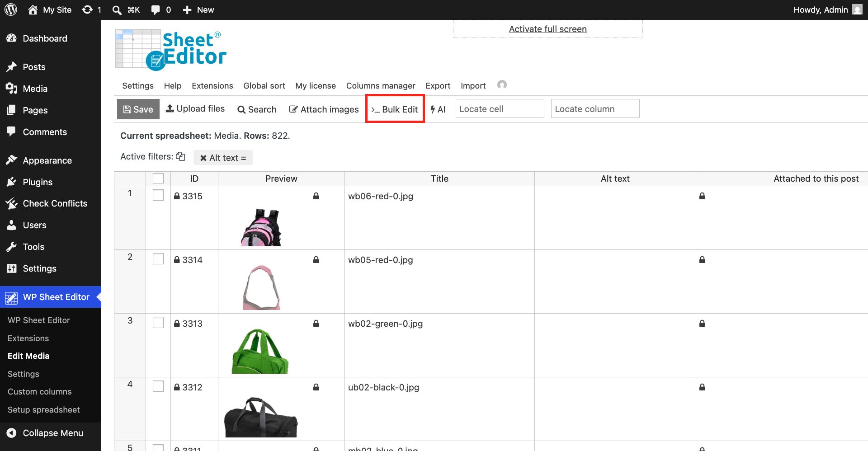Open the Global sort menu
This screenshot has width=868, height=451.
pos(264,85)
